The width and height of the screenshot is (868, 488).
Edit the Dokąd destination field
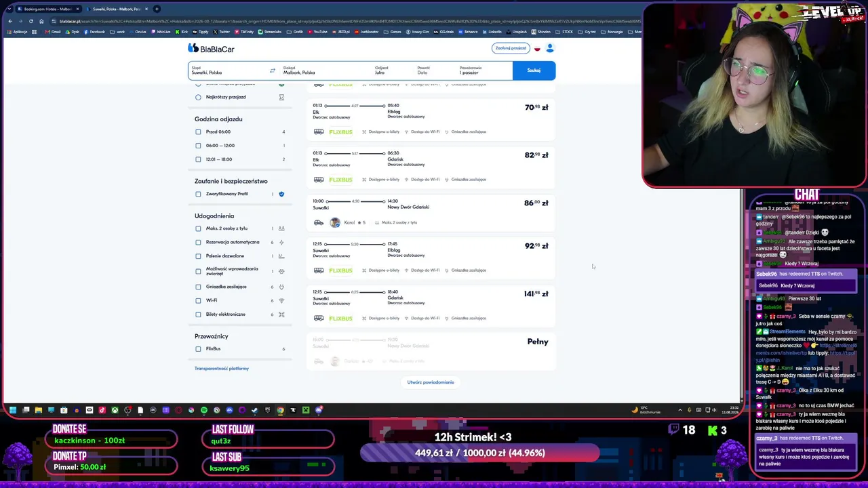(x=325, y=70)
